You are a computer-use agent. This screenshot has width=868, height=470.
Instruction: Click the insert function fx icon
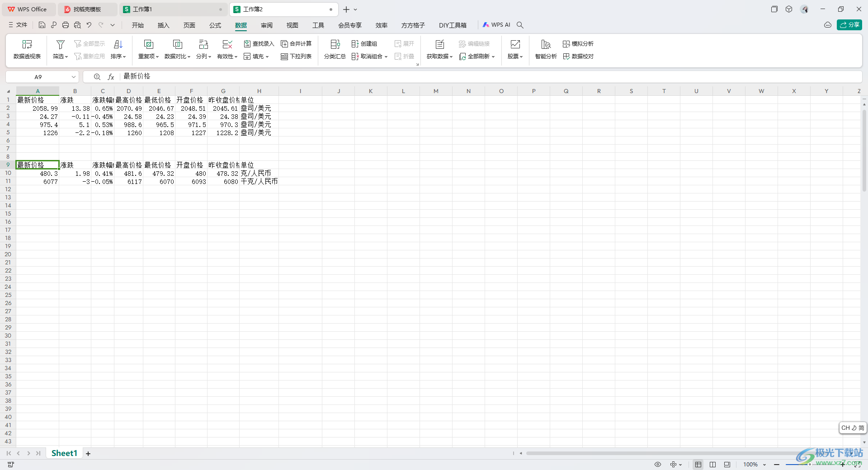click(111, 77)
